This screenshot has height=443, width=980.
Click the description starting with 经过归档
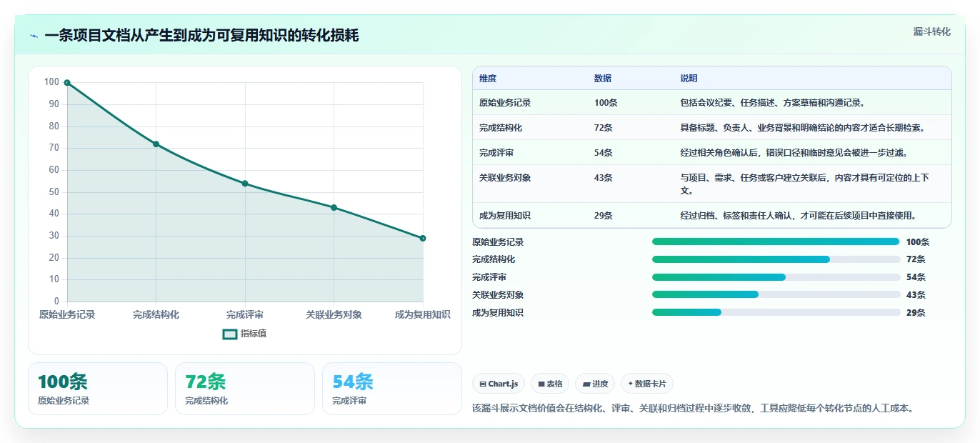pos(799,216)
